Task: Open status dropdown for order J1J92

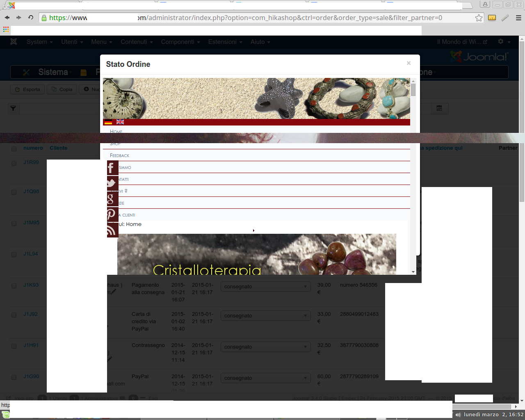Action: [x=265, y=316]
